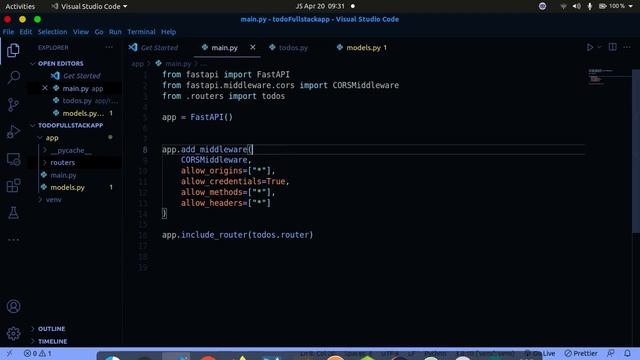Open the Edit menu
This screenshot has height=360, width=640.
tap(26, 32)
